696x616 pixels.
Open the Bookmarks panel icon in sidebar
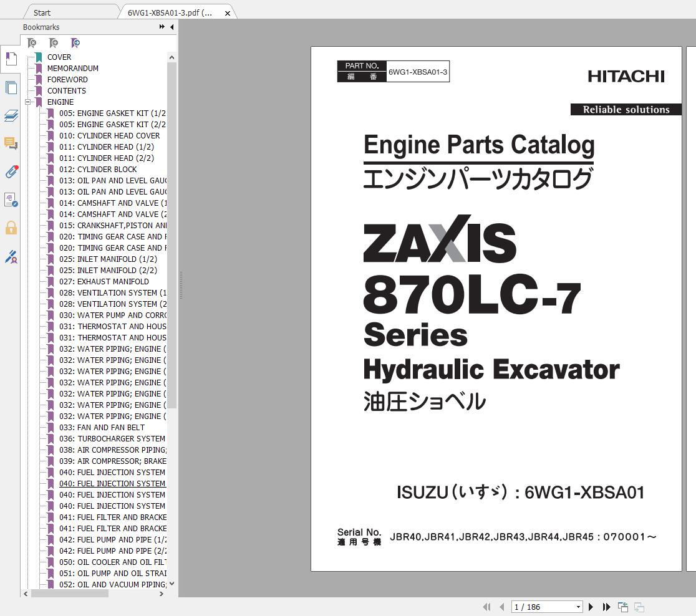[11, 59]
